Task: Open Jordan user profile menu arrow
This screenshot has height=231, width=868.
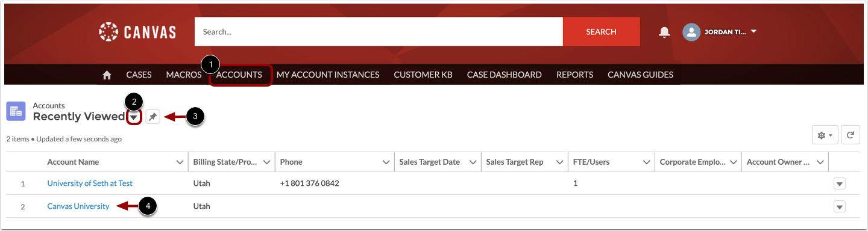Action: (x=753, y=32)
